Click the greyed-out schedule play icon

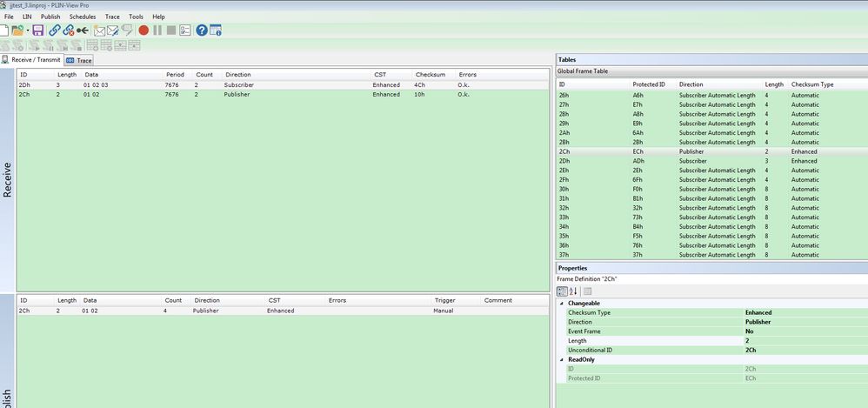point(34,45)
